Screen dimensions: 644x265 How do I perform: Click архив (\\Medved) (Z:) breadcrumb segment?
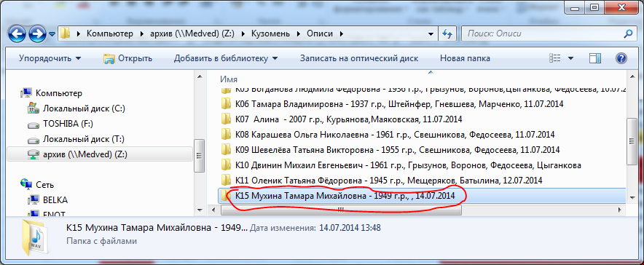[192, 33]
